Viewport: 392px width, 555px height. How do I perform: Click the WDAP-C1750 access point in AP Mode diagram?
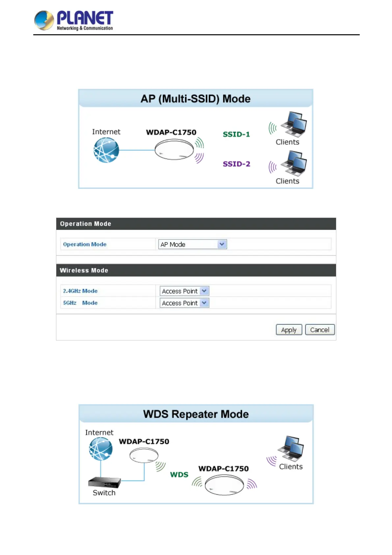174,149
